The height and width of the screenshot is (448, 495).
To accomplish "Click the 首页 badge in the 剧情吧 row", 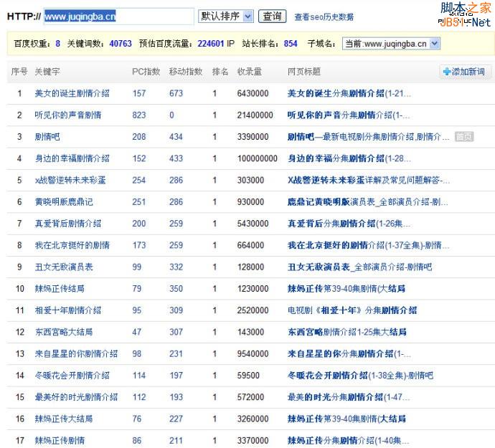I will point(463,137).
